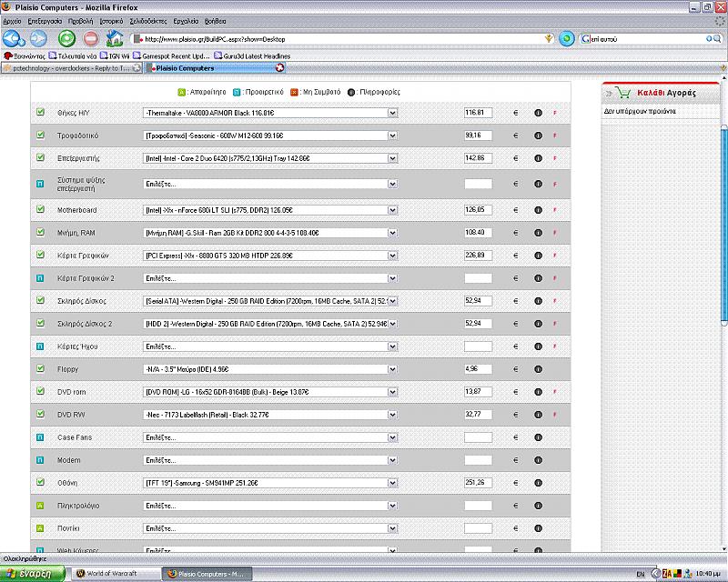728x582 pixels.
Task: Open the IGN Wii bookmark
Action: [x=115, y=55]
